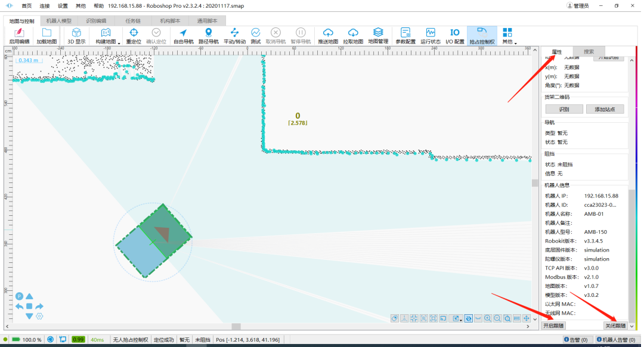This screenshot has width=644, height=347.
Task: Toggle the 启用编辑 edit mode button
Action: pyautogui.click(x=19, y=36)
